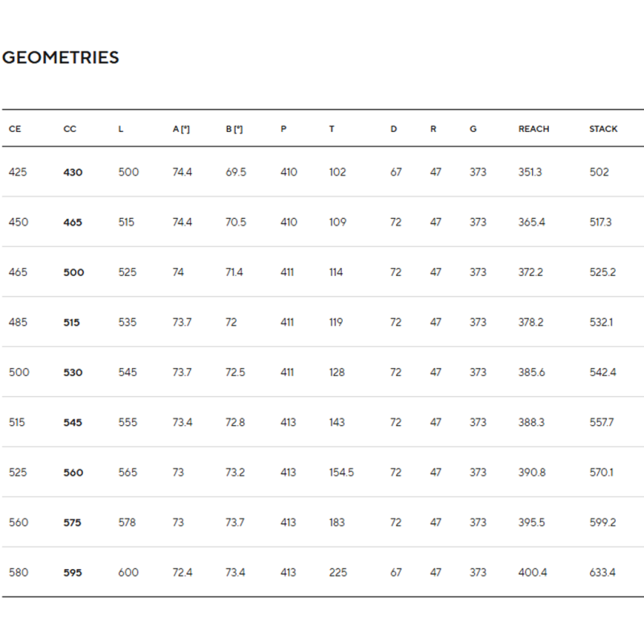Image resolution: width=644 pixels, height=644 pixels.
Task: Select the CC column header
Action: pos(70,129)
